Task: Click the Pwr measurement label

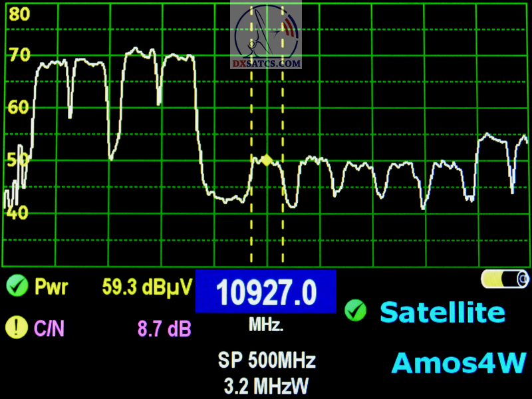Action: [51, 287]
